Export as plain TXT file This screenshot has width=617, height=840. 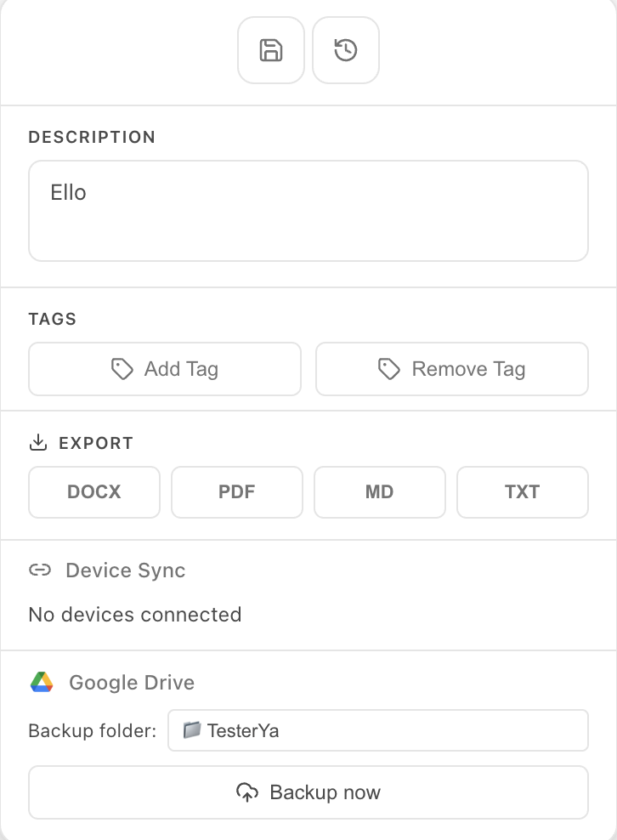(522, 492)
